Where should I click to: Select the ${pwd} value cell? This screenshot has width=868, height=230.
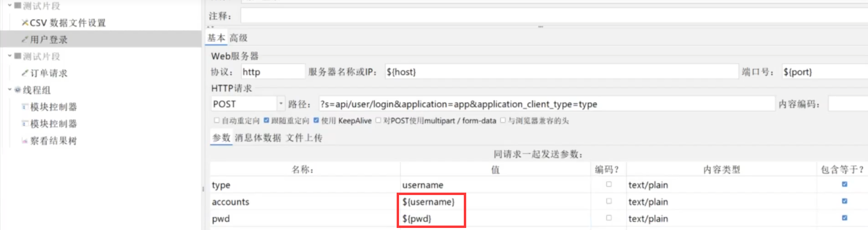[x=495, y=218]
